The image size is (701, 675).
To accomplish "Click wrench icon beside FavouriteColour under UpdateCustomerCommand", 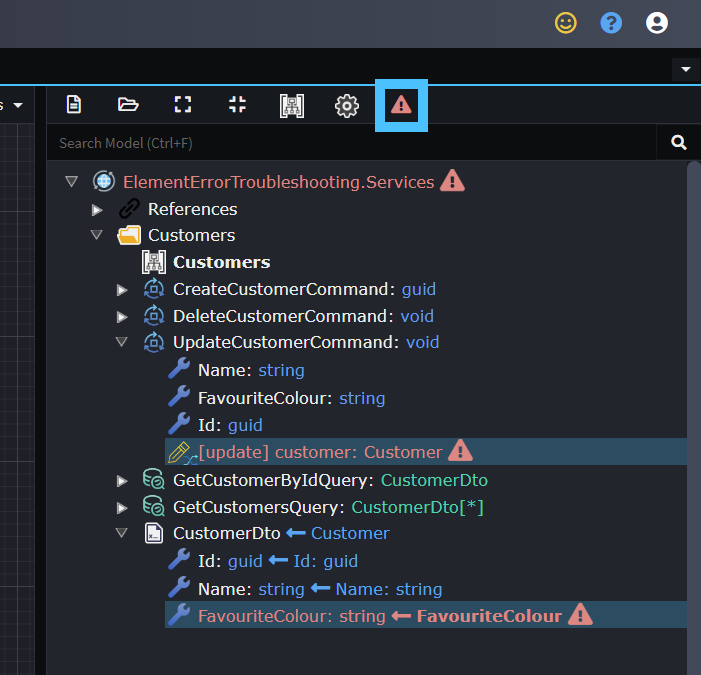I will pyautogui.click(x=179, y=397).
